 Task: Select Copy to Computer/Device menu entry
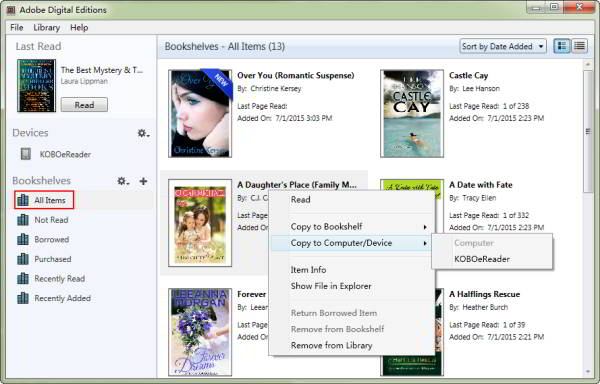352,243
